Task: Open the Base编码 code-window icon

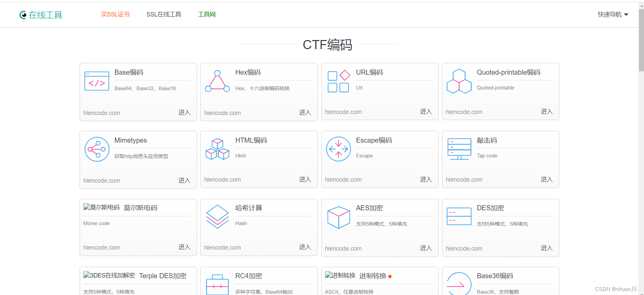Action: pos(97,81)
